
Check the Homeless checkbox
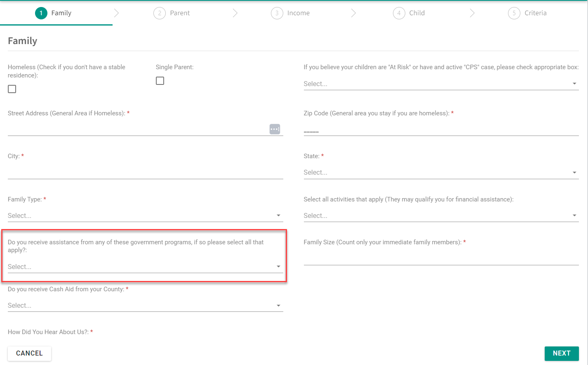coord(12,89)
